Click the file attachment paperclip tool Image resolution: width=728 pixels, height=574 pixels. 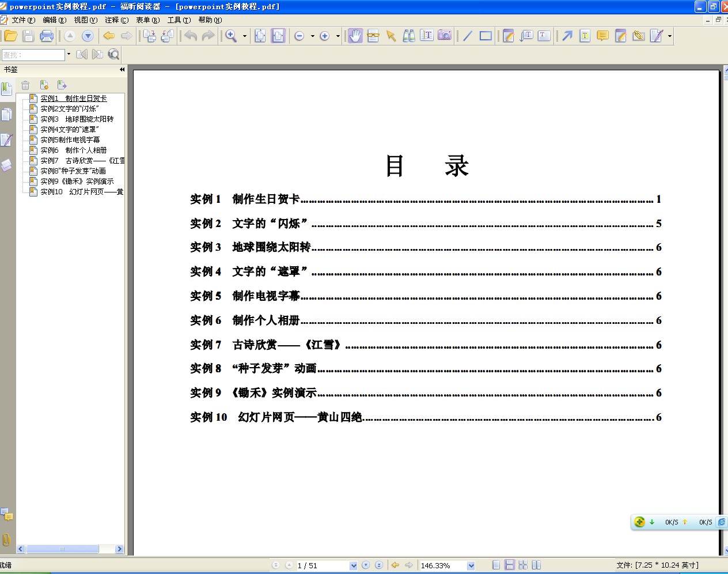pyautogui.click(x=638, y=36)
